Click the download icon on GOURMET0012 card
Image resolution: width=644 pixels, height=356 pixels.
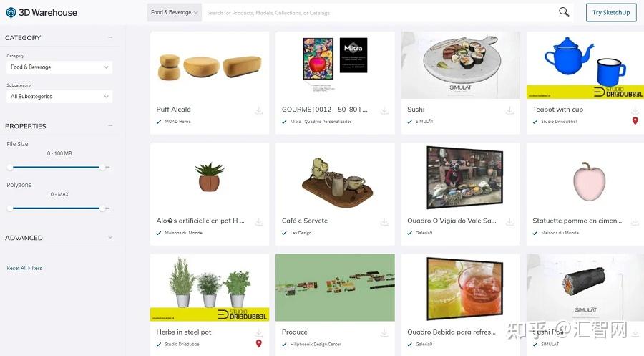384,110
